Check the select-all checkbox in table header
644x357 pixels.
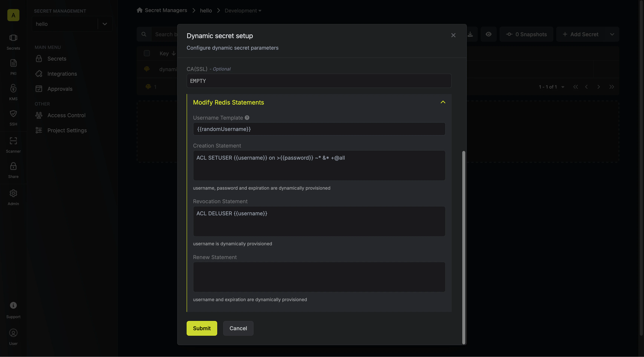[147, 53]
